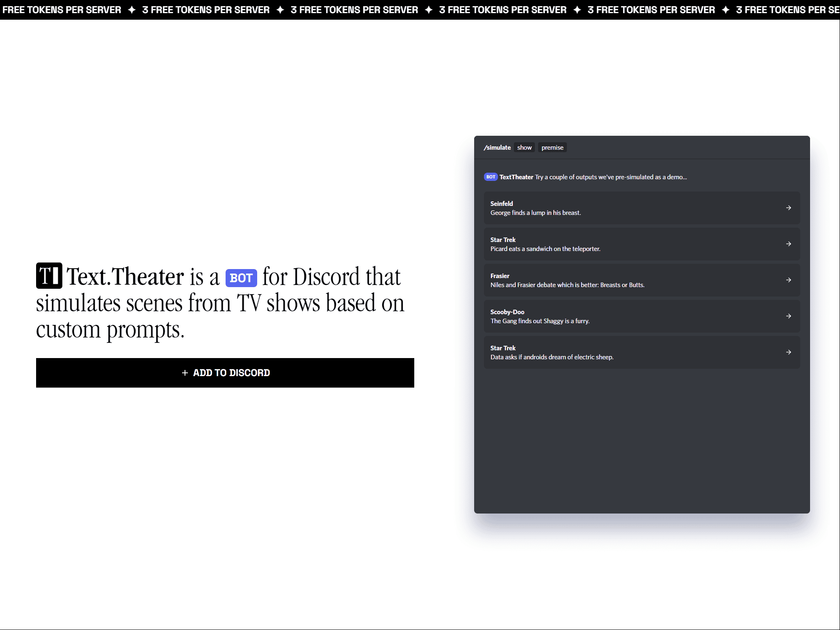Click the Seinfeld title text
This screenshot has height=630, width=840.
[x=502, y=203]
